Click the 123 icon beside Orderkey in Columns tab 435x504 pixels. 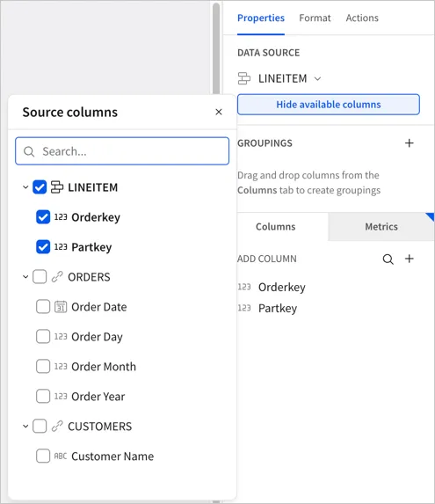(x=244, y=287)
